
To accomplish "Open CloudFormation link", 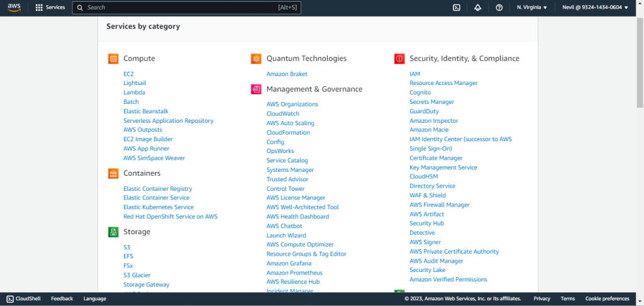I will click(x=288, y=133).
